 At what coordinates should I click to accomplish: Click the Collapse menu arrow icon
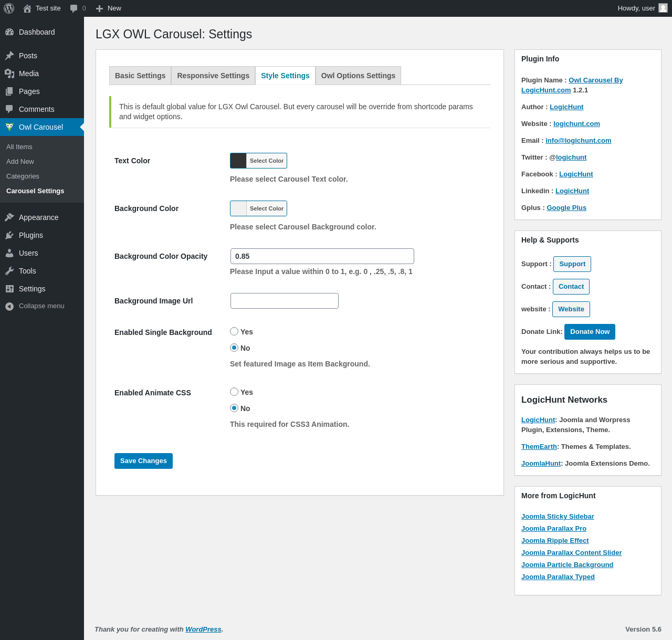pos(9,306)
